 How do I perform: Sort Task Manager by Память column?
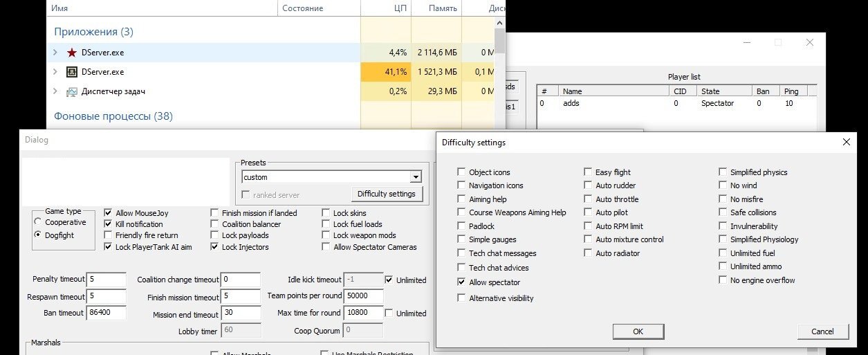pyautogui.click(x=436, y=8)
